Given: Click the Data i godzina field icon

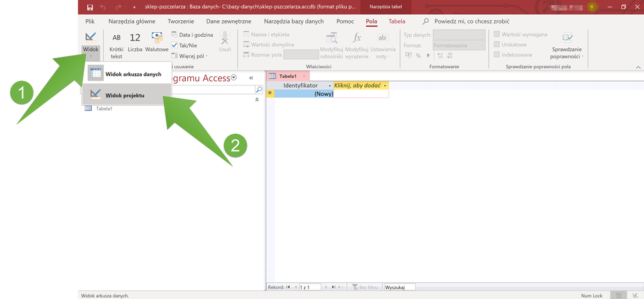Looking at the screenshot, I should click(x=174, y=34).
